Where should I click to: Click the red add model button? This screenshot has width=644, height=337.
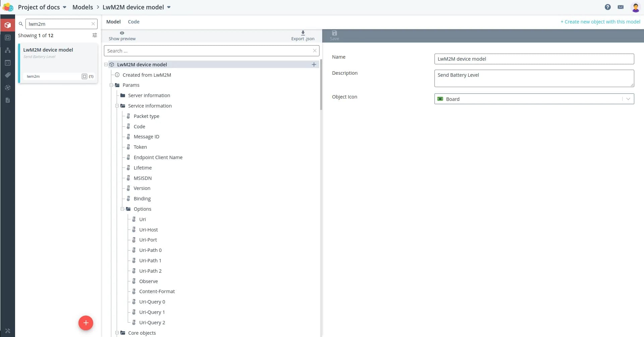point(86,323)
